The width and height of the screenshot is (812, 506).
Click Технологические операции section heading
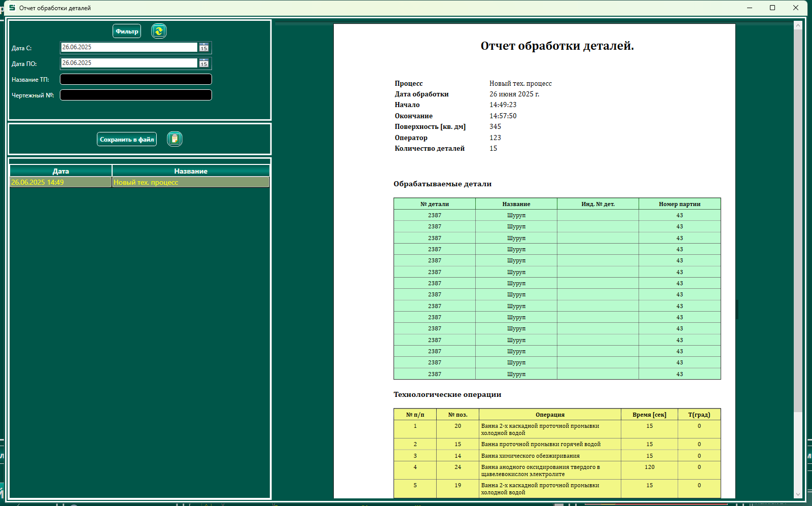pyautogui.click(x=447, y=394)
